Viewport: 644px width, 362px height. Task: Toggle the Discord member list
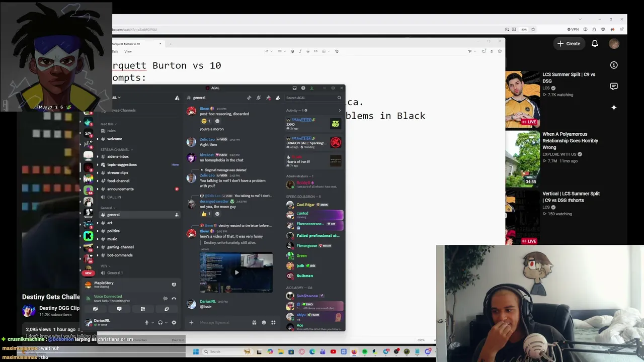pos(278,98)
